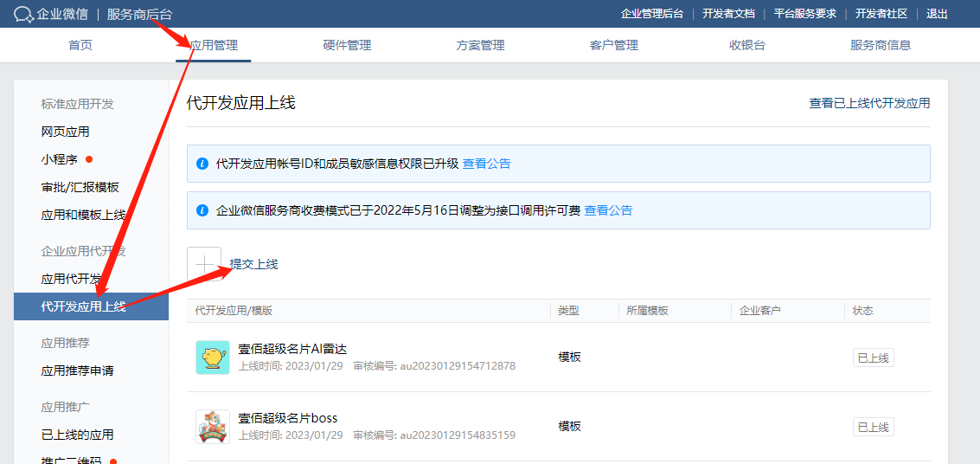Open 服务商信息 tab
This screenshot has height=464, width=980.
[x=881, y=45]
